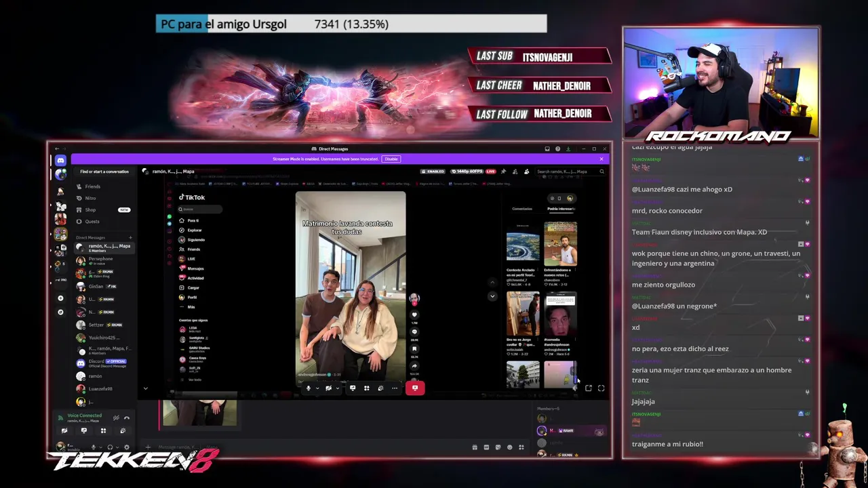The height and width of the screenshot is (488, 868).
Task: Collapse call view with bottom chevron
Action: point(145,388)
